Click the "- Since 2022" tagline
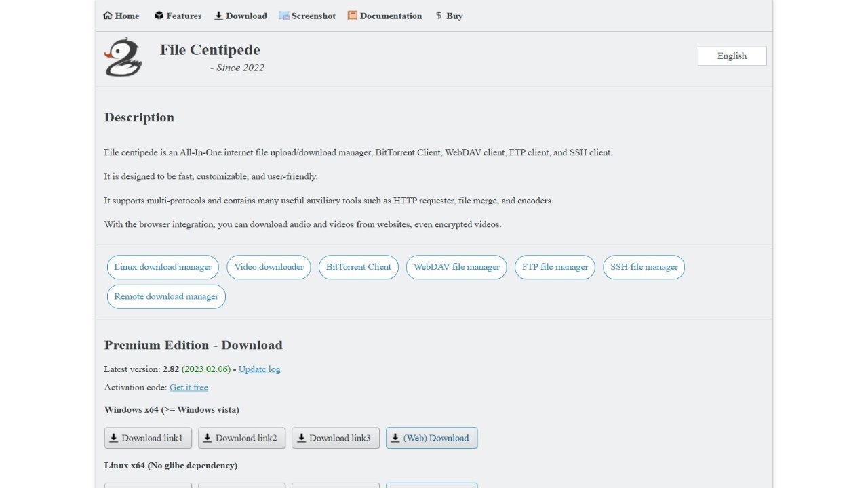868x488 pixels. click(x=237, y=68)
